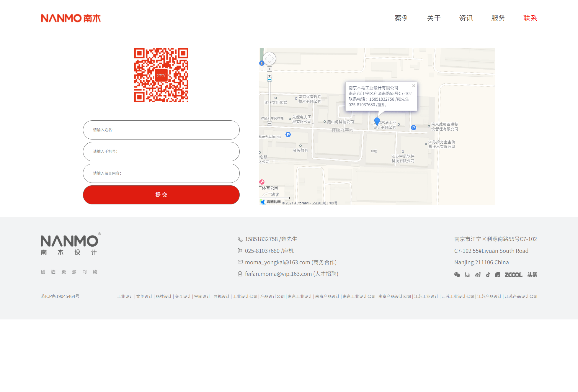Click the grey NANMO 南木设计 footer logo
The height and width of the screenshot is (392, 578).
click(x=71, y=244)
